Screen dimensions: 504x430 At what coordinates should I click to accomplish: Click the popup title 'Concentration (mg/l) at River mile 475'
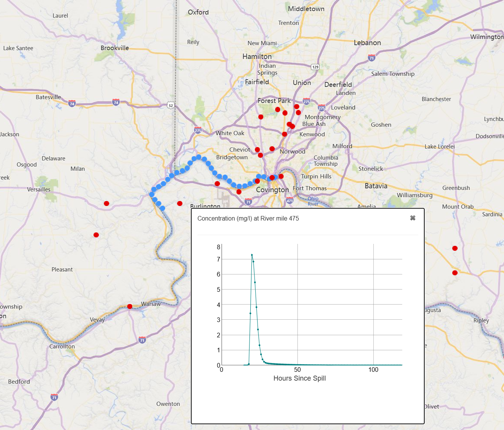coord(248,218)
